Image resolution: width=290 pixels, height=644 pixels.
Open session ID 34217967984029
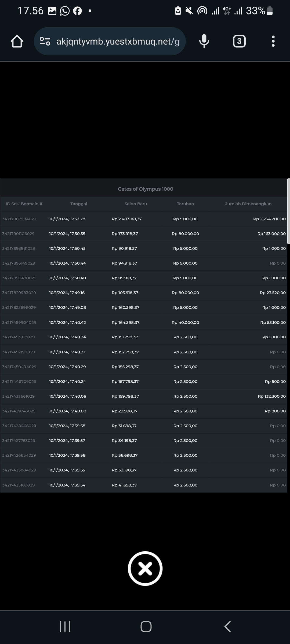click(x=19, y=219)
